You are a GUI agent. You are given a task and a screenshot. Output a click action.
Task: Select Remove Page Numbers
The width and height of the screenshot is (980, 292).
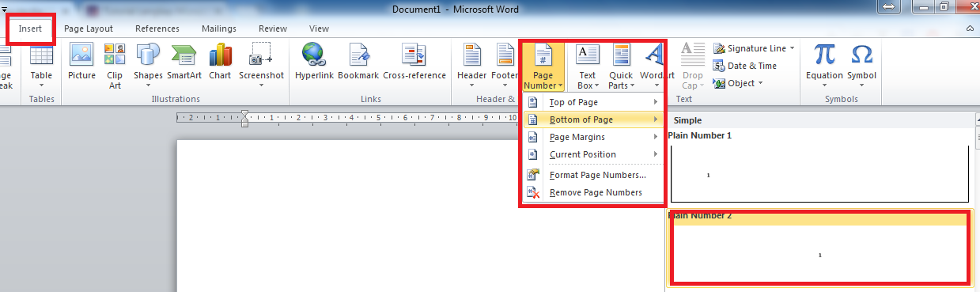pos(592,192)
